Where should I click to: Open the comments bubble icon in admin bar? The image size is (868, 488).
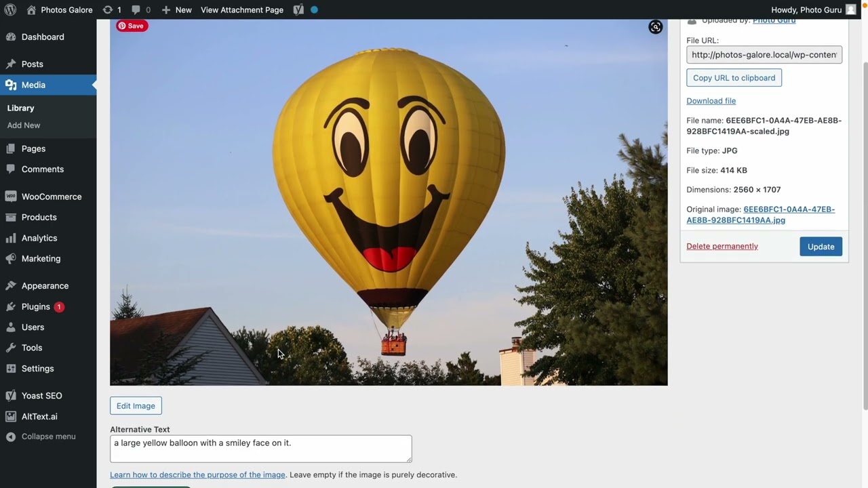click(x=136, y=9)
